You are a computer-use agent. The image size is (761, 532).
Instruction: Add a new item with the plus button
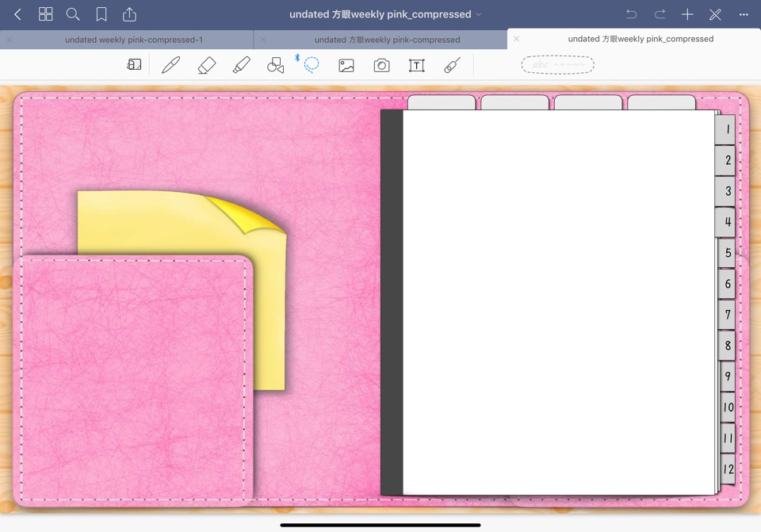tap(686, 13)
